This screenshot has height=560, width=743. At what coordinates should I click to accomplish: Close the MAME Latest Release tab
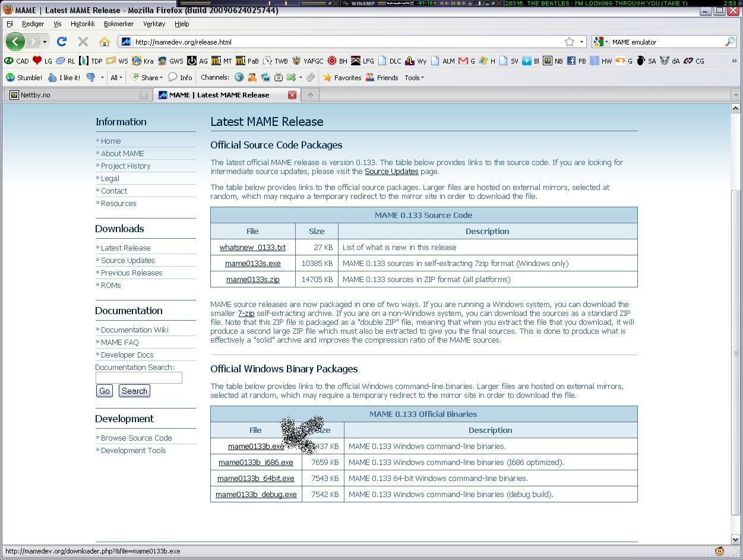[x=292, y=95]
